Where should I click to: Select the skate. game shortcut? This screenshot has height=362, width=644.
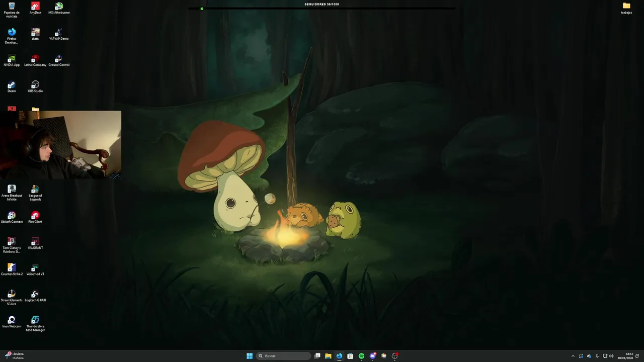(x=35, y=34)
